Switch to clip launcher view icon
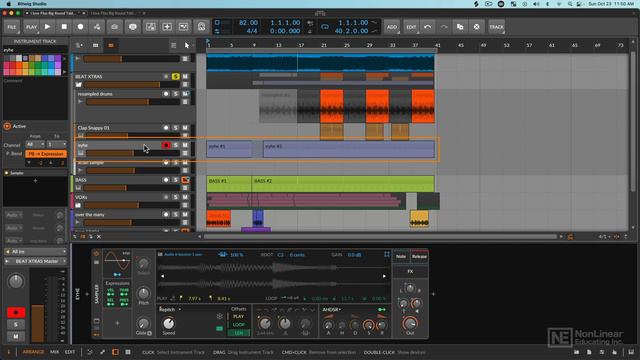The height and width of the screenshot is (360, 640). (x=96, y=45)
